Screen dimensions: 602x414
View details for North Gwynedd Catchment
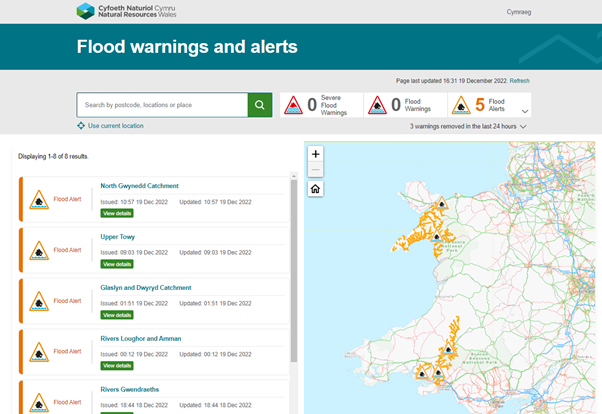click(116, 213)
